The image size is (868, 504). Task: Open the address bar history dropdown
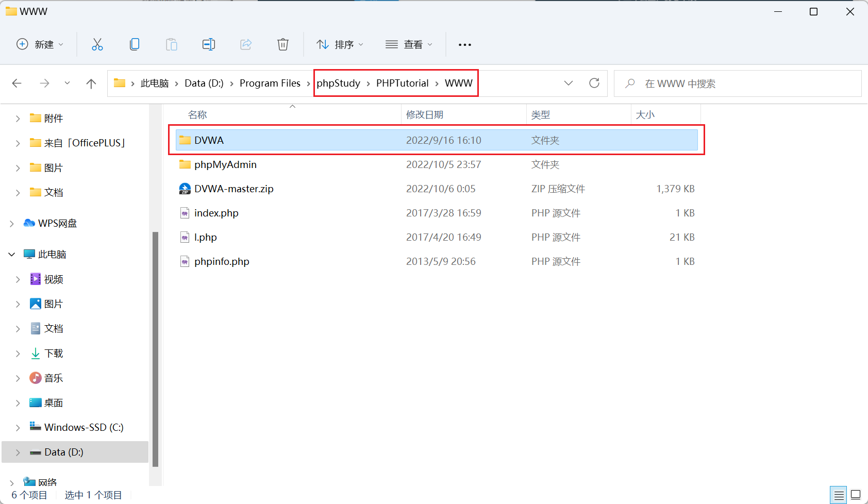[x=569, y=83]
